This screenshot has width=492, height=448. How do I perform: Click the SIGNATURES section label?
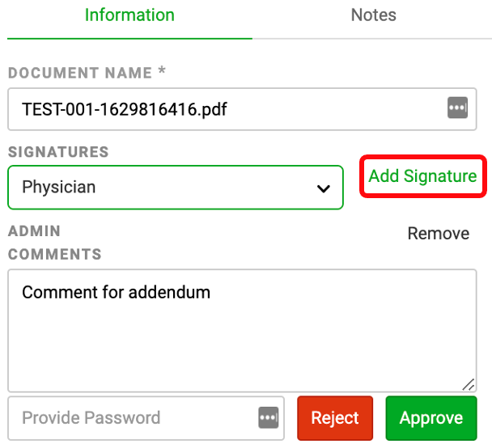point(58,152)
